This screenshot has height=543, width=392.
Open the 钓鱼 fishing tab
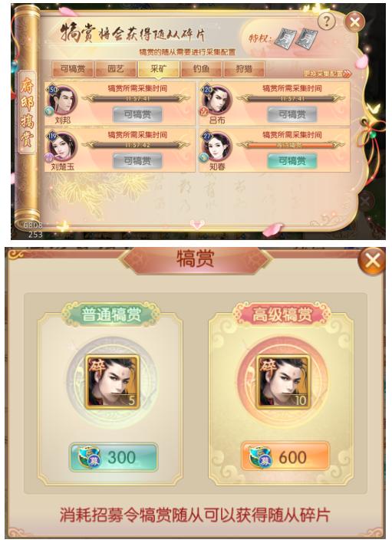201,69
